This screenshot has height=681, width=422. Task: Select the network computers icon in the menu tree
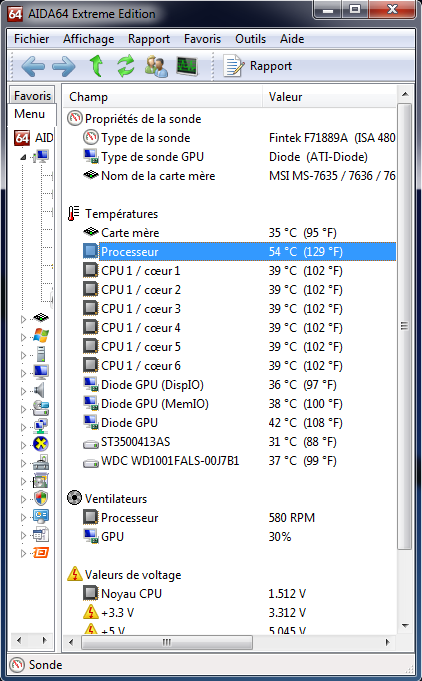(x=41, y=426)
